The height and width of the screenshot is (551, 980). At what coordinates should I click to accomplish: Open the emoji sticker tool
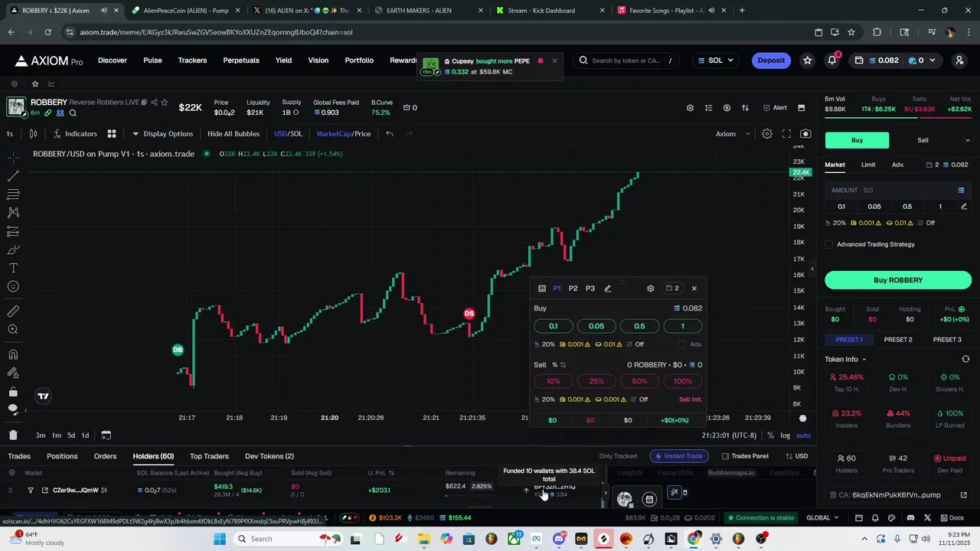13,286
